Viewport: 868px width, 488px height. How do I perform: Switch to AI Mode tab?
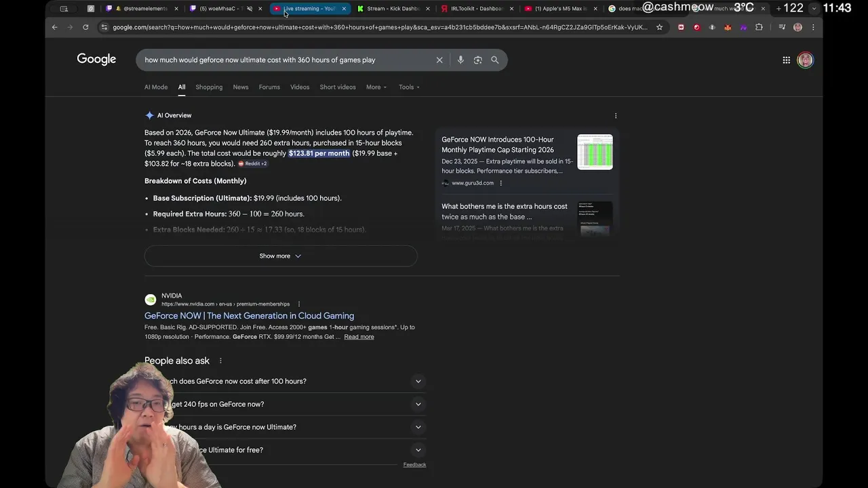pos(156,87)
